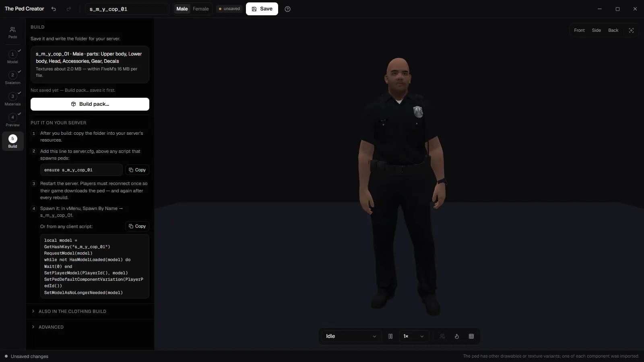Click the undo arrow icon

pyautogui.click(x=54, y=9)
